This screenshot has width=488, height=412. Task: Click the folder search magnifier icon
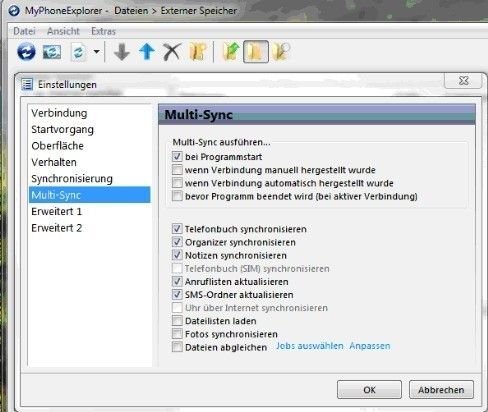281,52
